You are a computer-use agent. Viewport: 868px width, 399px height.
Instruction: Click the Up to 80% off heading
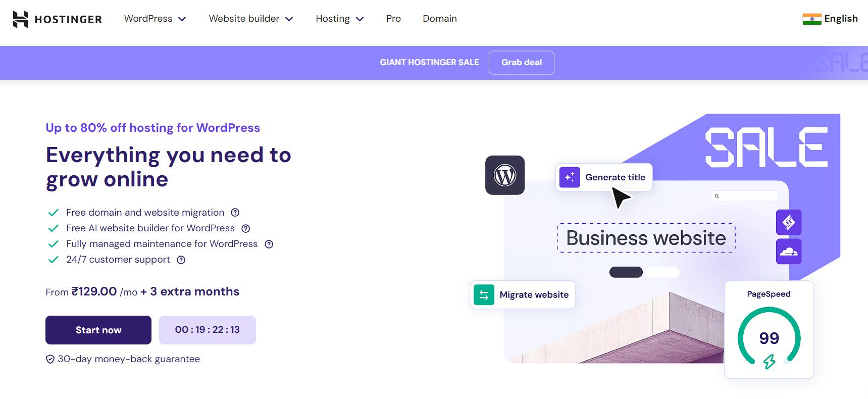pos(152,128)
